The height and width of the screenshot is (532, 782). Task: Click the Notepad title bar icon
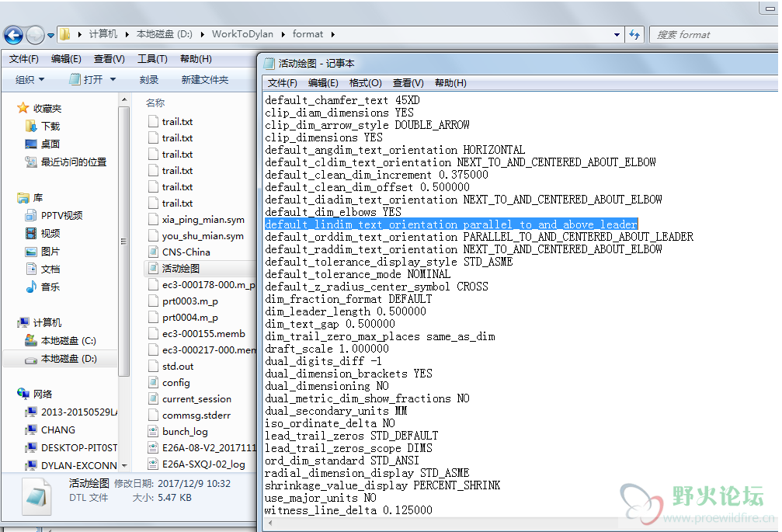pyautogui.click(x=269, y=64)
